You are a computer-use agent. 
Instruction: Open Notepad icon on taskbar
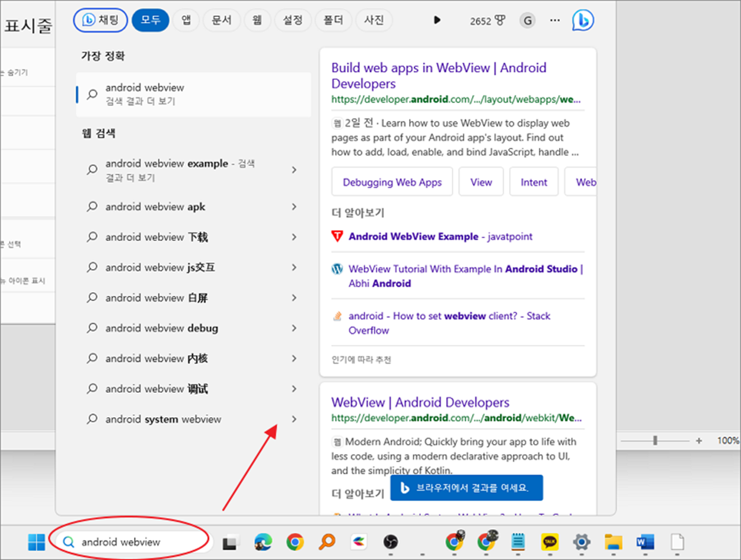click(x=518, y=542)
